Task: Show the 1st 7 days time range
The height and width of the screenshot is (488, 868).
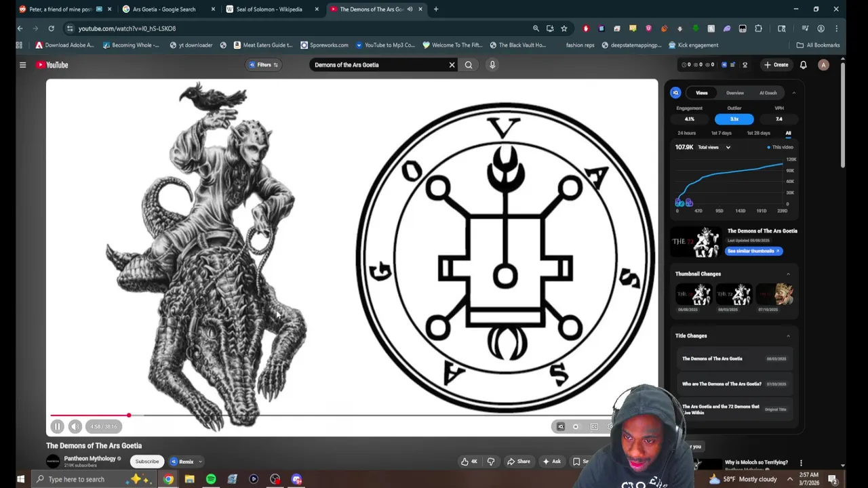Action: point(722,134)
